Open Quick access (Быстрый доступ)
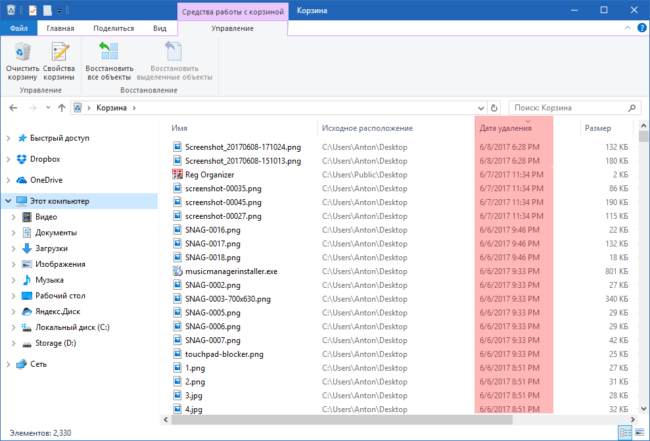 pos(59,138)
